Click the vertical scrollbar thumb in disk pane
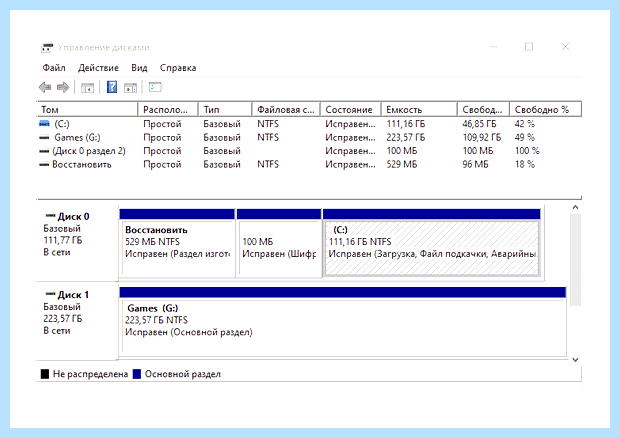The height and width of the screenshot is (438, 620). 575,260
